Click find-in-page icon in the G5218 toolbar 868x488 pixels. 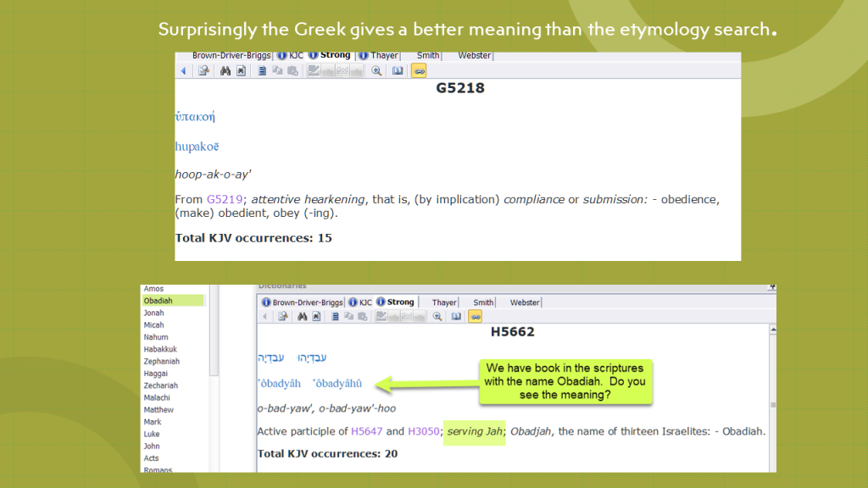pyautogui.click(x=241, y=71)
